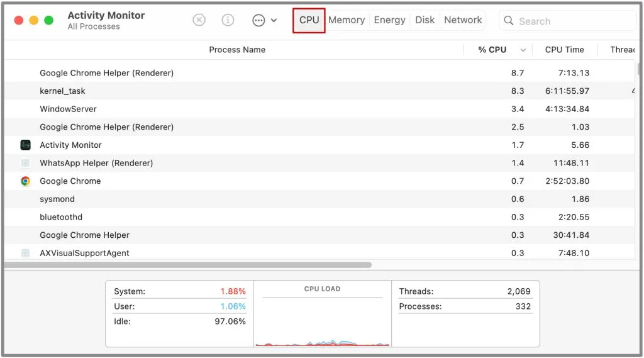Click the stop process X icon

[199, 20]
